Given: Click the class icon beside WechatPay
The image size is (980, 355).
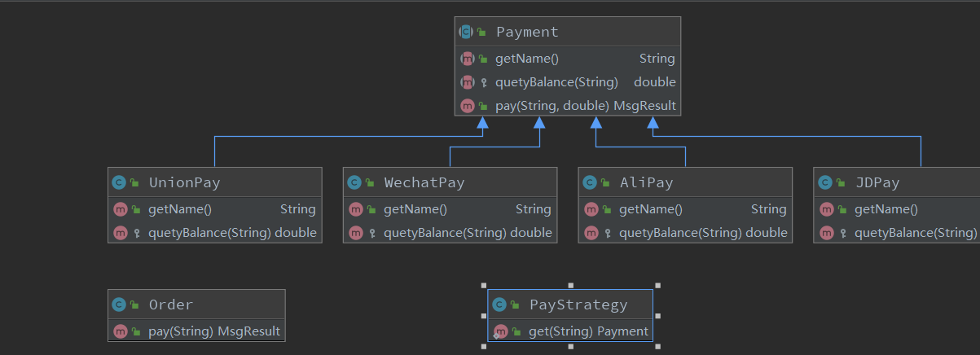Looking at the screenshot, I should (x=354, y=182).
